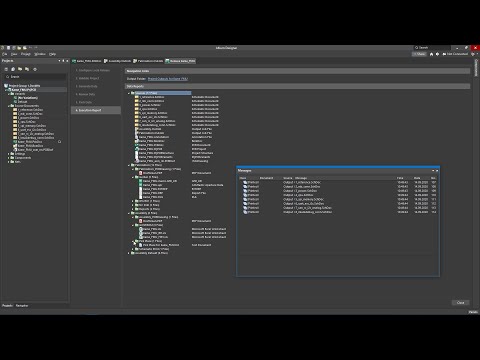Select the Generate Data step

pos(87,86)
